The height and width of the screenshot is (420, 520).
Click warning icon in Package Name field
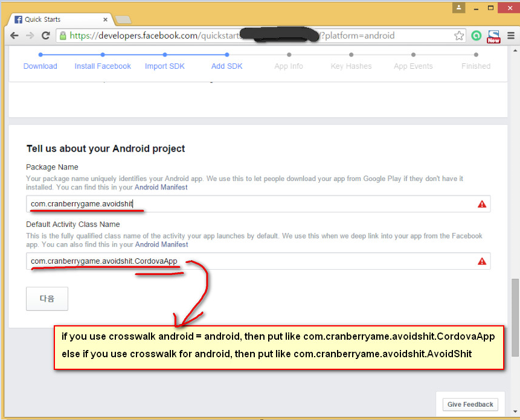482,204
